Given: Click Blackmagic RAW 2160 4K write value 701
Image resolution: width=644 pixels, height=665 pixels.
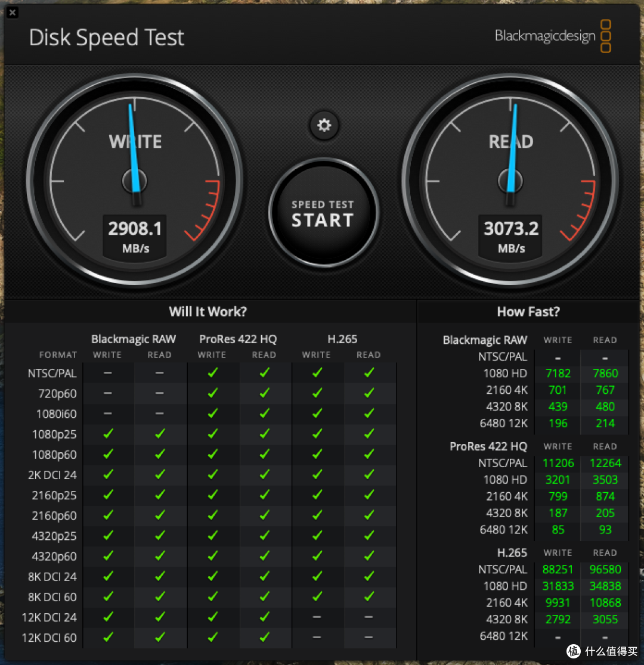Looking at the screenshot, I should (558, 390).
